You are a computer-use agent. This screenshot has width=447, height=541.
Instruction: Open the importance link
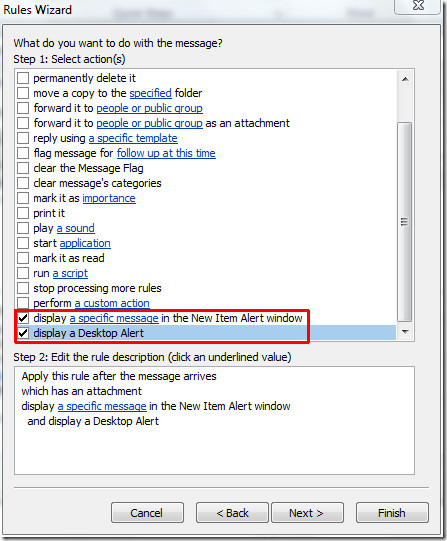[109, 198]
